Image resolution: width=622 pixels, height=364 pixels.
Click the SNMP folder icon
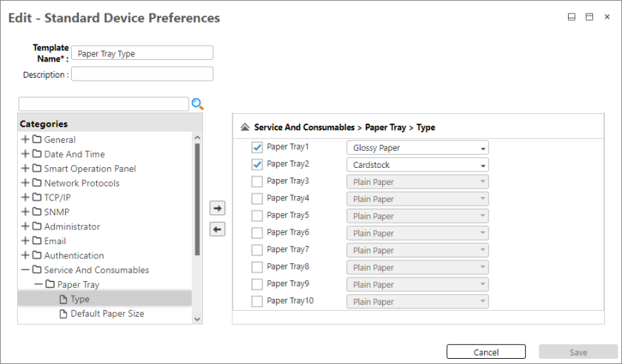[37, 212]
